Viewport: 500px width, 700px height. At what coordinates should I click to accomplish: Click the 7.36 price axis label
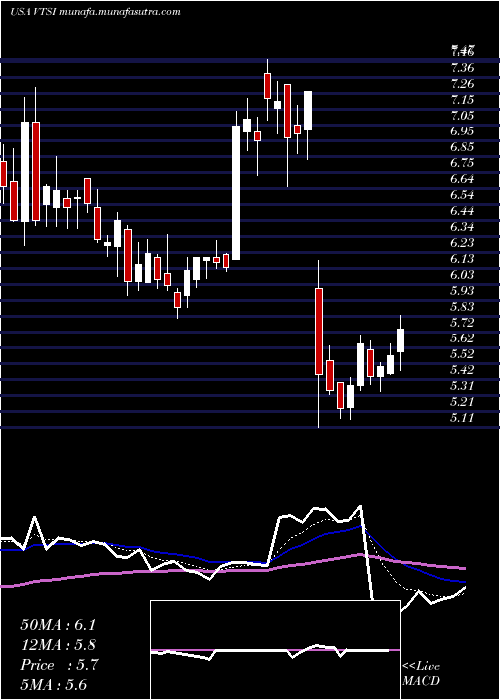click(x=462, y=68)
